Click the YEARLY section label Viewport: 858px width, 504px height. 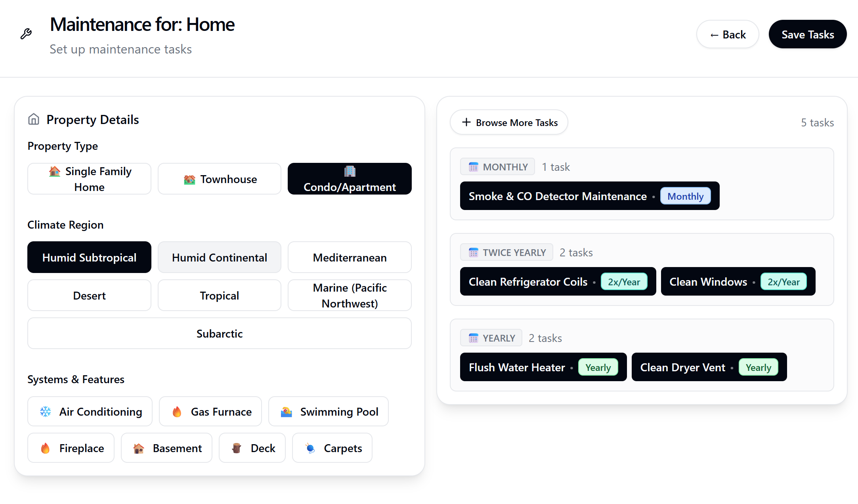click(x=491, y=338)
